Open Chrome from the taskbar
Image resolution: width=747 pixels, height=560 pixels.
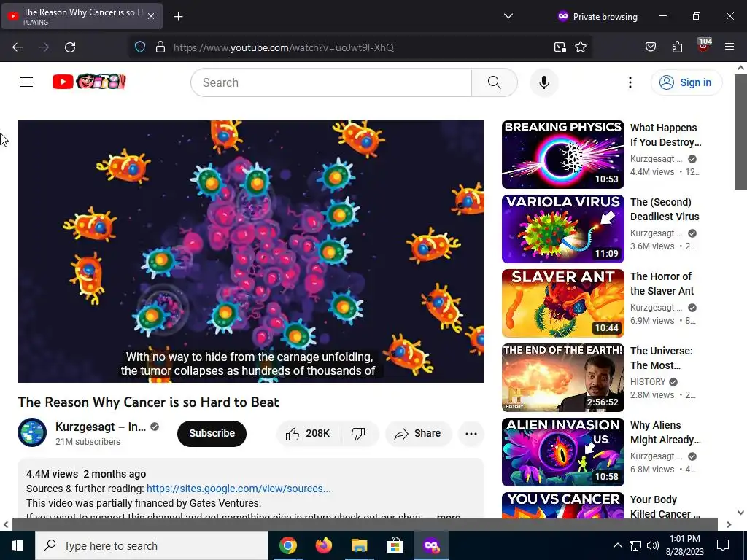pyautogui.click(x=287, y=545)
